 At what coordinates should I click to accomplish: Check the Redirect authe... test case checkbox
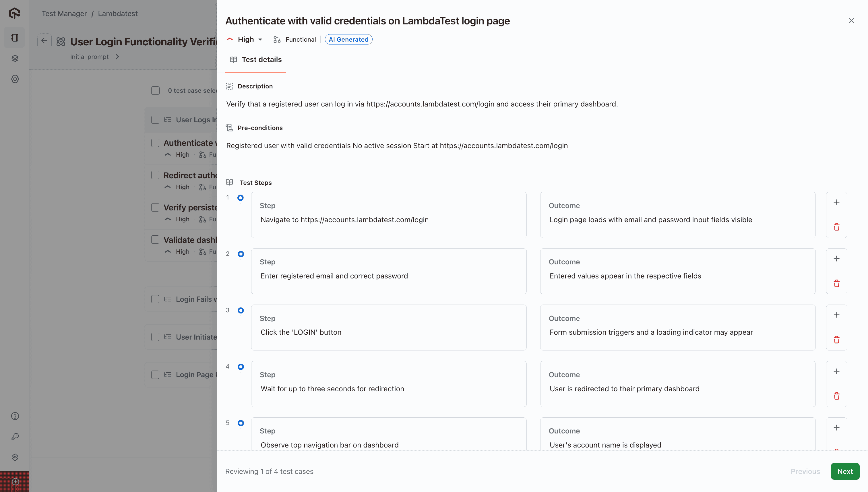click(x=155, y=175)
